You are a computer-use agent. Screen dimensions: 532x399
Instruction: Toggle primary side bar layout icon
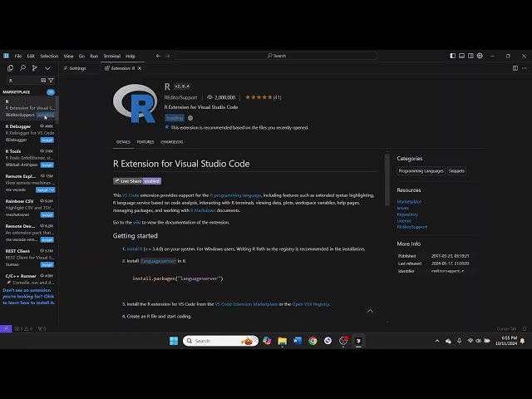click(x=452, y=56)
